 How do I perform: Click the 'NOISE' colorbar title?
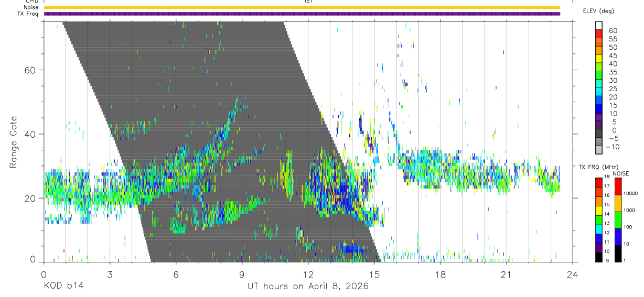pyautogui.click(x=620, y=173)
